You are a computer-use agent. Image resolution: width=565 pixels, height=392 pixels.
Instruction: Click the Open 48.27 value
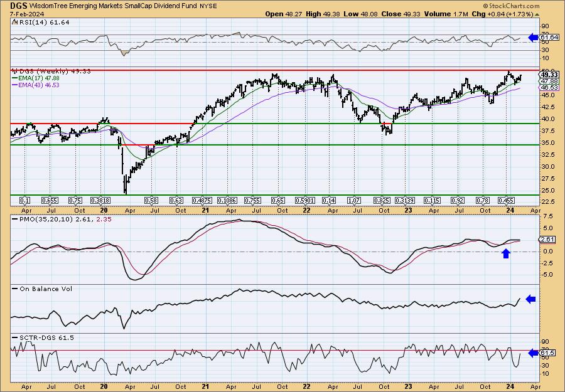click(283, 14)
